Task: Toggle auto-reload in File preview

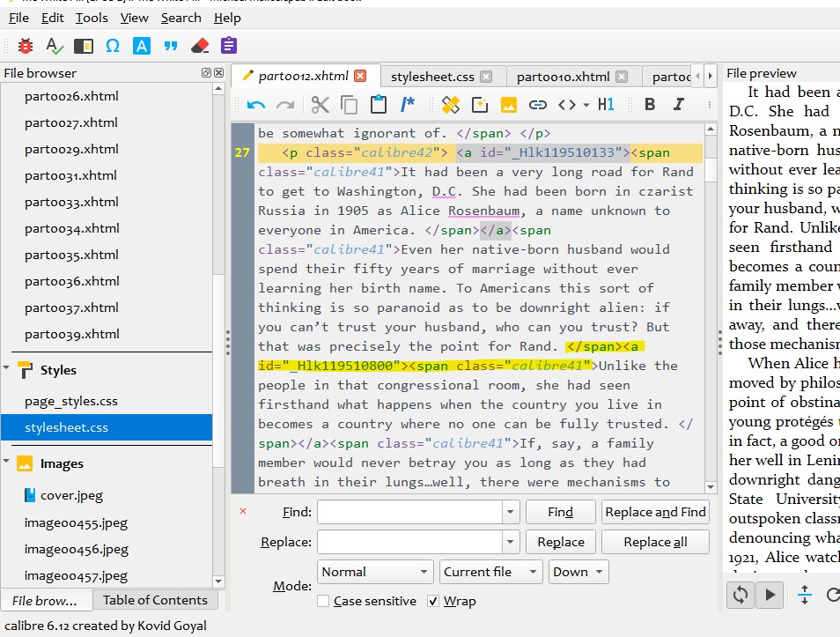Action: pyautogui.click(x=740, y=595)
